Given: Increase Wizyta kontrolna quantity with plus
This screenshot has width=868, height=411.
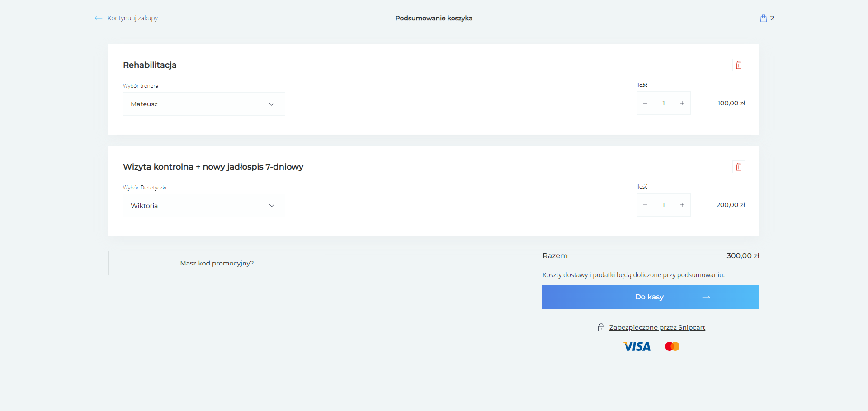Looking at the screenshot, I should (x=682, y=205).
